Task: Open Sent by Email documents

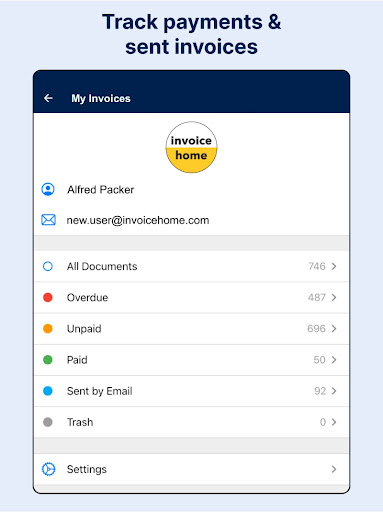Action: pos(191,391)
